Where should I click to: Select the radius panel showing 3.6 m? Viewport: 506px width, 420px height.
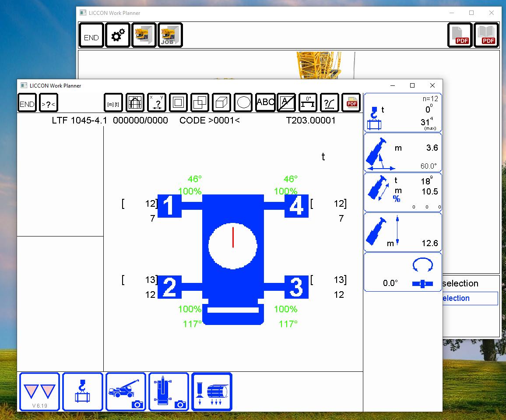(x=403, y=152)
